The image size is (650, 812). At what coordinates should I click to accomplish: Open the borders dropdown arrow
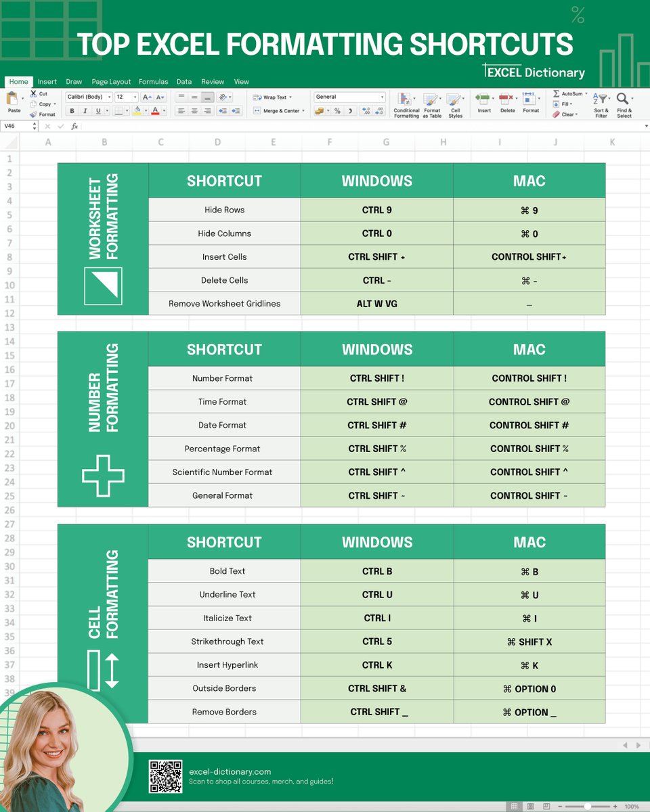point(127,111)
